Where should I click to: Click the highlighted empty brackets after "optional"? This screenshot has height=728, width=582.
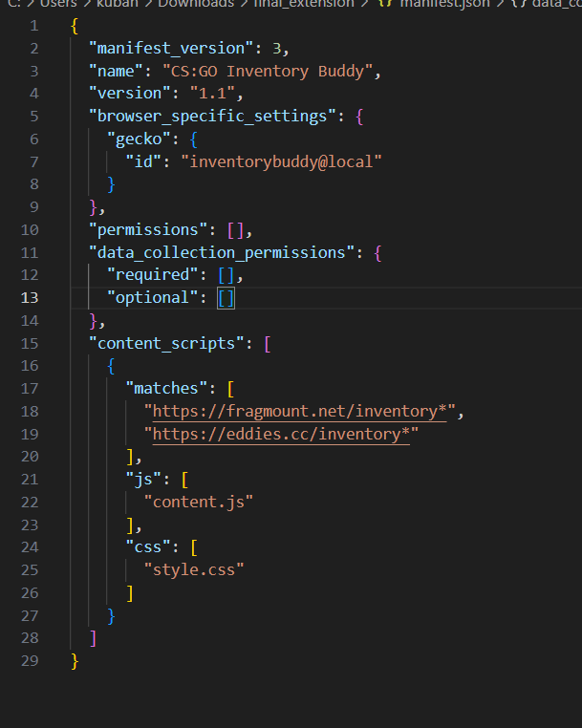[x=226, y=298]
